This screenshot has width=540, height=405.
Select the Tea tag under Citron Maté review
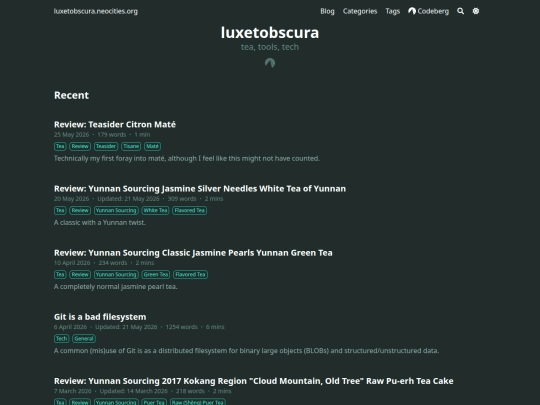pos(60,146)
